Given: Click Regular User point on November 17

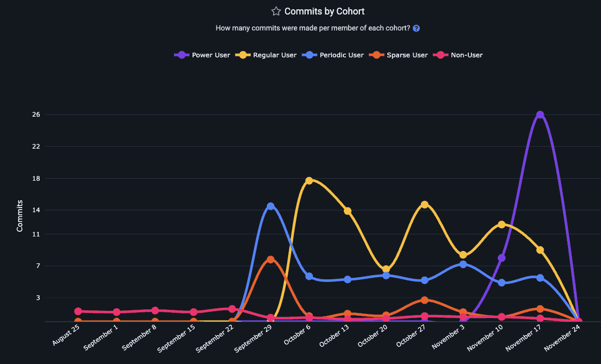Looking at the screenshot, I should (540, 250).
